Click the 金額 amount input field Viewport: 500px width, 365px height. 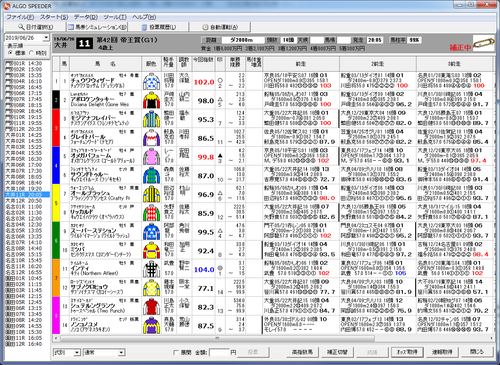click(x=219, y=352)
